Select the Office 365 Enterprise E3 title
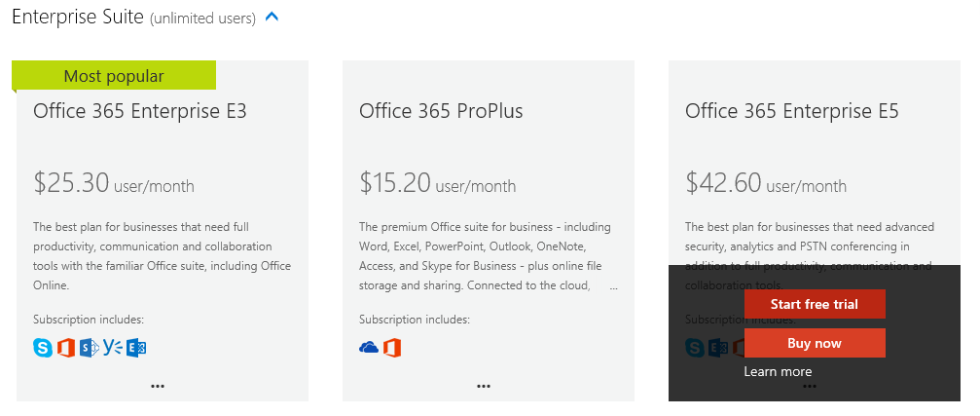 coord(140,111)
